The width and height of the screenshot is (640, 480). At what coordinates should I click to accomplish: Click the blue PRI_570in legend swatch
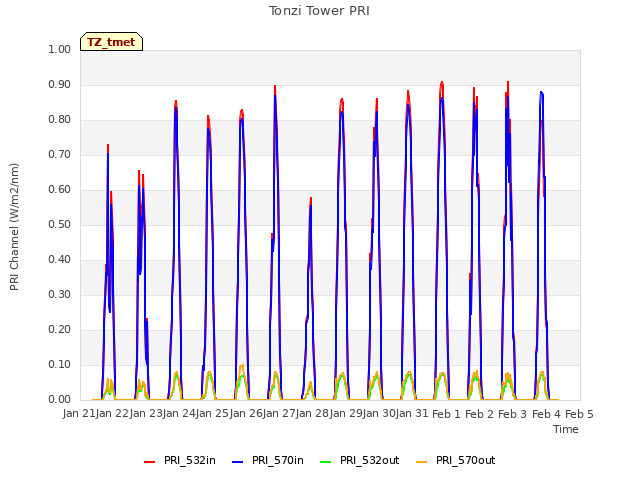pyautogui.click(x=238, y=462)
